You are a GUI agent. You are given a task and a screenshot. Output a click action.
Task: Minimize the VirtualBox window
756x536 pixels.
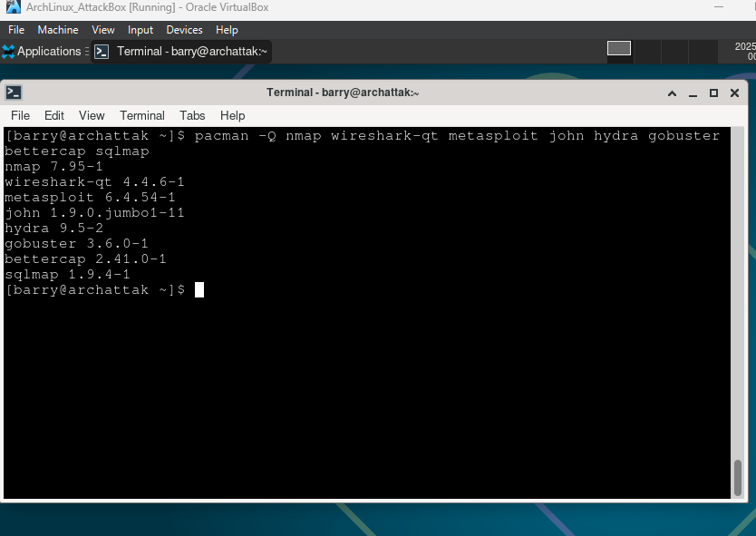[719, 7]
